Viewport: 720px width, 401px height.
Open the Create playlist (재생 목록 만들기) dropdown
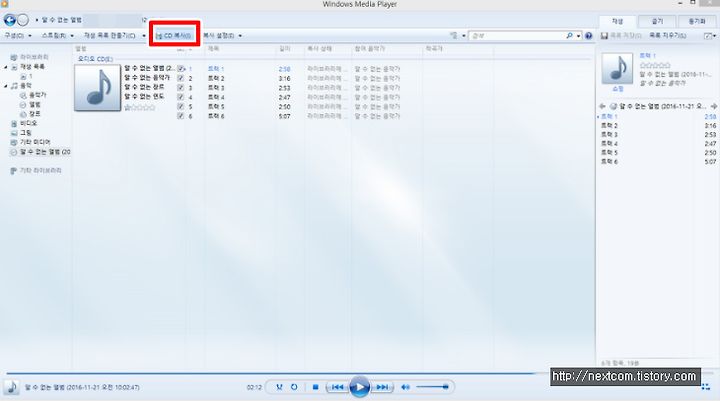114,35
